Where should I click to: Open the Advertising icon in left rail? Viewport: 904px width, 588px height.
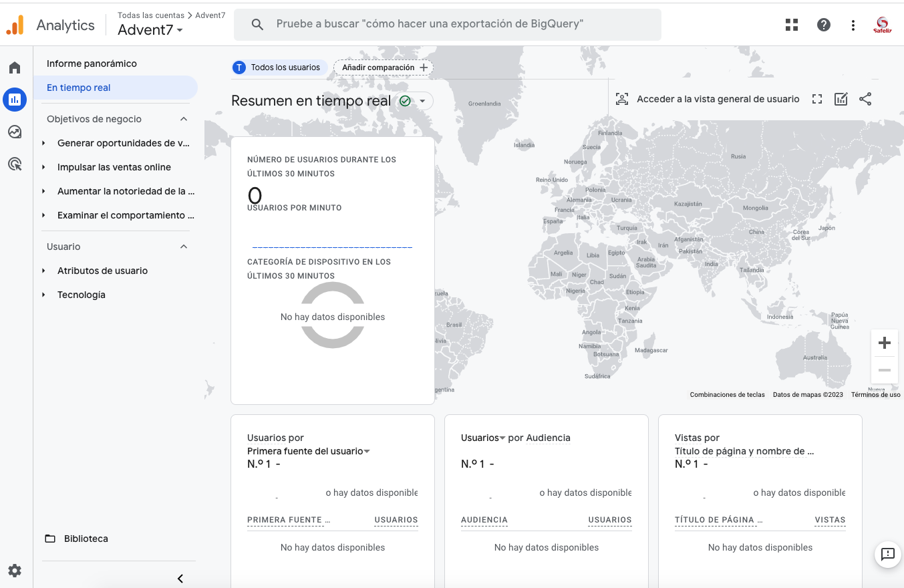tap(15, 164)
